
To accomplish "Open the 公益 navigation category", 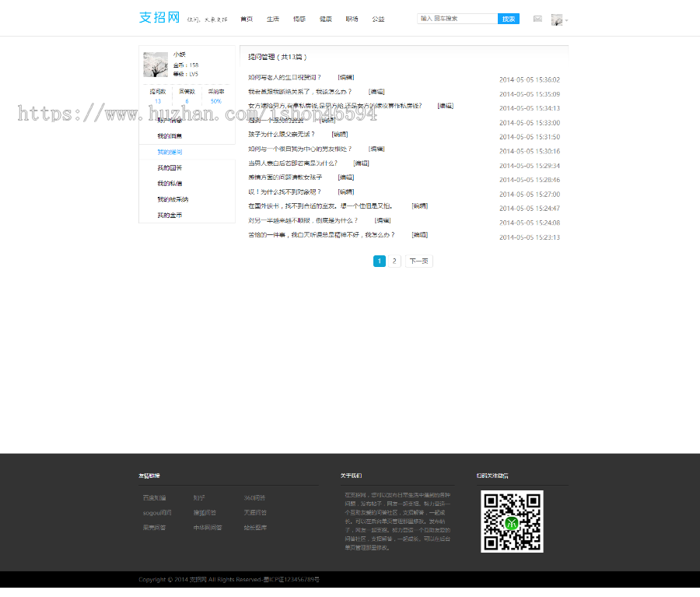I will click(x=378, y=19).
